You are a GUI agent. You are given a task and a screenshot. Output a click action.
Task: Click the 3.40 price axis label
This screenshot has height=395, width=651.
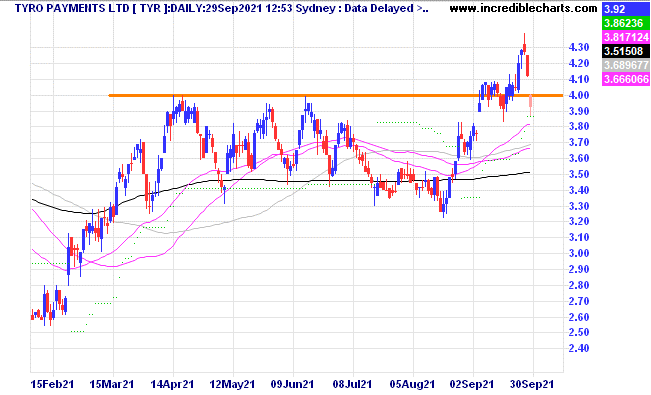click(x=579, y=190)
